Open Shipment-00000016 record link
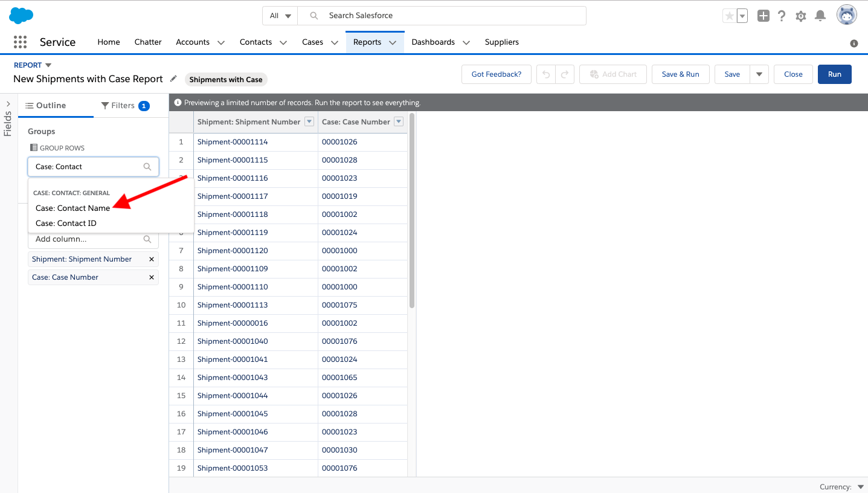Viewport: 868px width, 493px height. (x=233, y=323)
